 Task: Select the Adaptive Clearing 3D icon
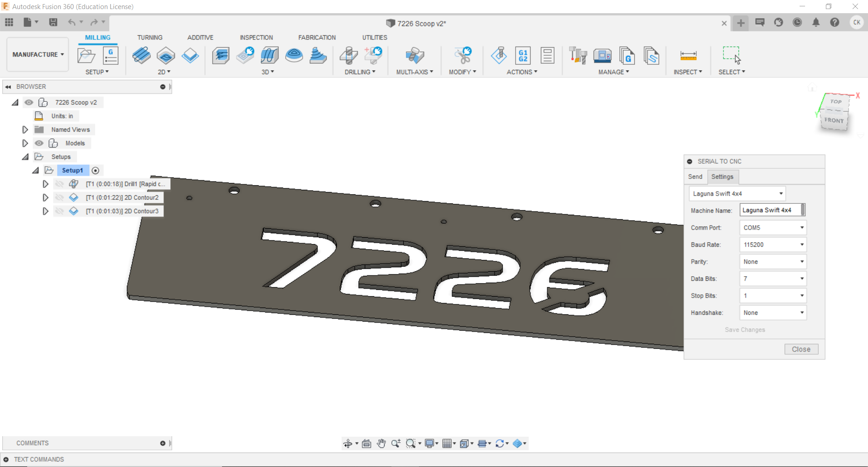click(x=221, y=56)
